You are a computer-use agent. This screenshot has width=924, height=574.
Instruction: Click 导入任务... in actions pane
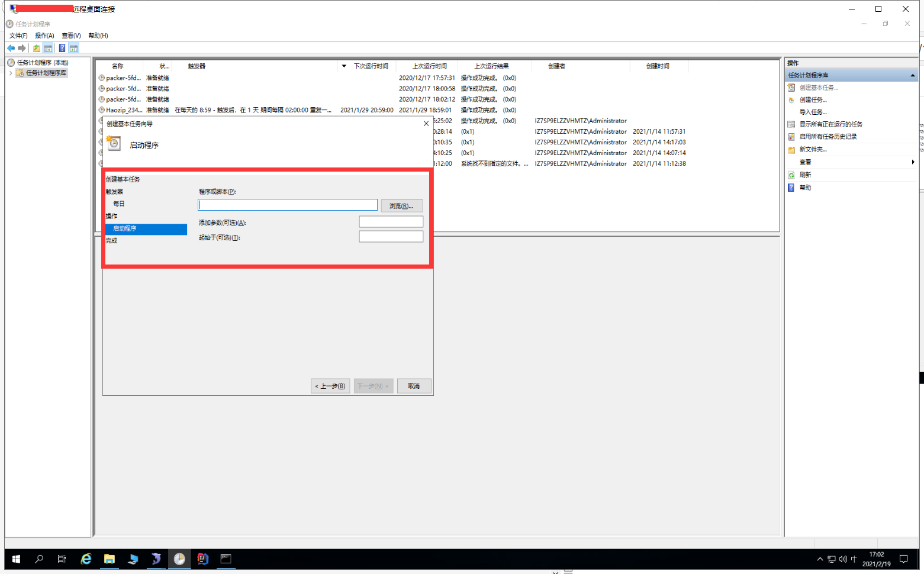point(813,112)
